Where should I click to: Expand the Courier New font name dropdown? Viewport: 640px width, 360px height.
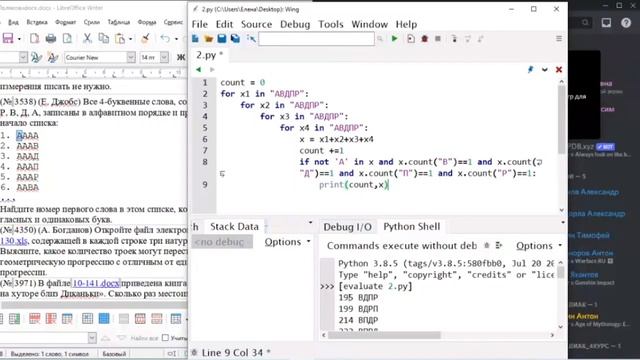click(131, 58)
